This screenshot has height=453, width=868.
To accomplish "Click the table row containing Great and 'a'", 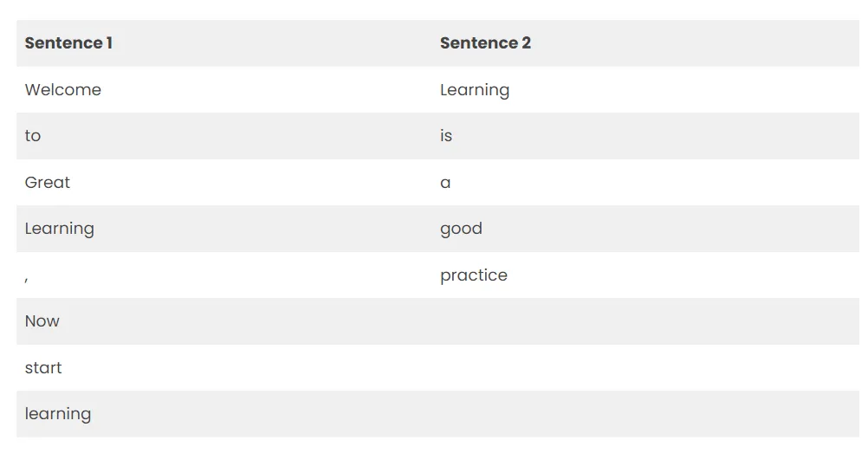I will (260, 183).
